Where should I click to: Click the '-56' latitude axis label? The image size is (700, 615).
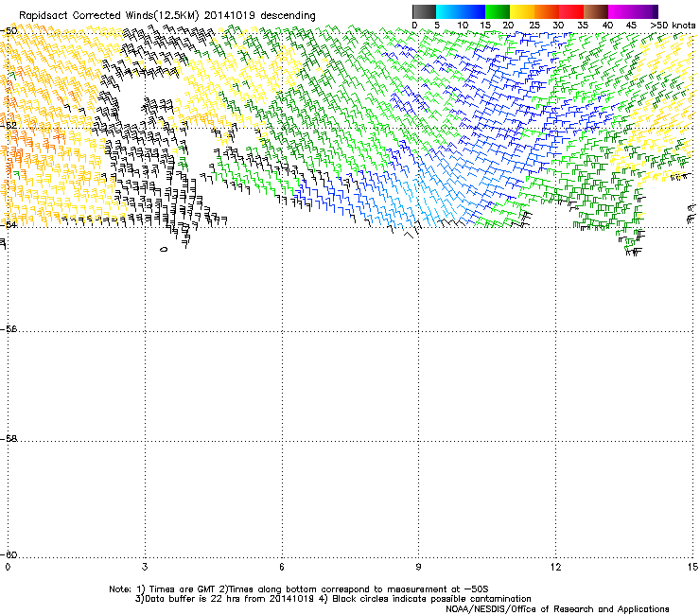pos(9,329)
